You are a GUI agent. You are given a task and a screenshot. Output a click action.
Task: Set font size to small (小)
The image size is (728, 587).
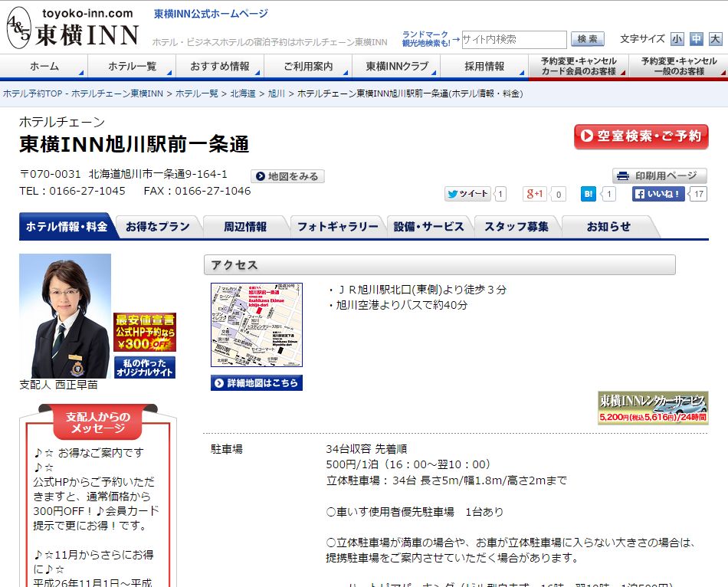[x=677, y=39]
